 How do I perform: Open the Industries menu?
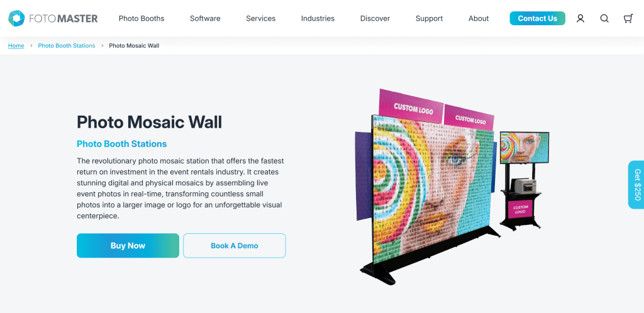(x=318, y=18)
